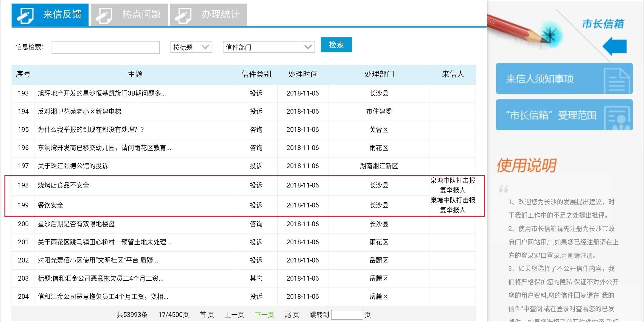Click into the 信息检索 text field
Screen dimensions: 644x322
point(106,47)
